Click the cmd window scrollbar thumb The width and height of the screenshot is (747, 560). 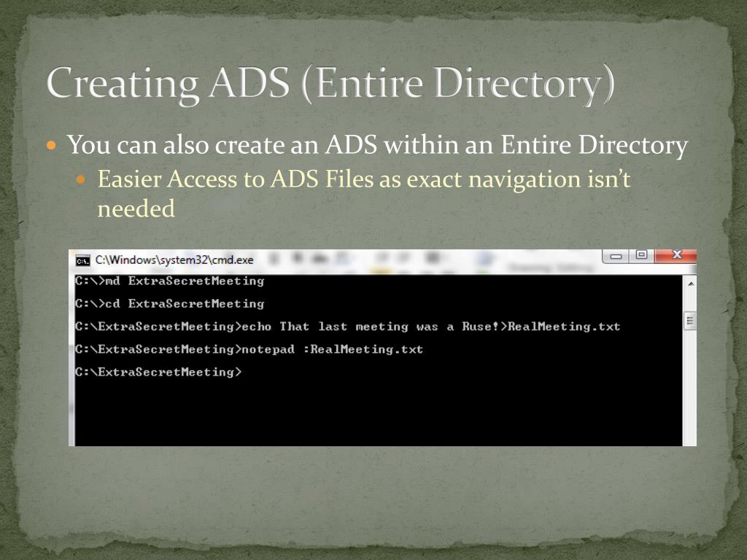coord(690,321)
